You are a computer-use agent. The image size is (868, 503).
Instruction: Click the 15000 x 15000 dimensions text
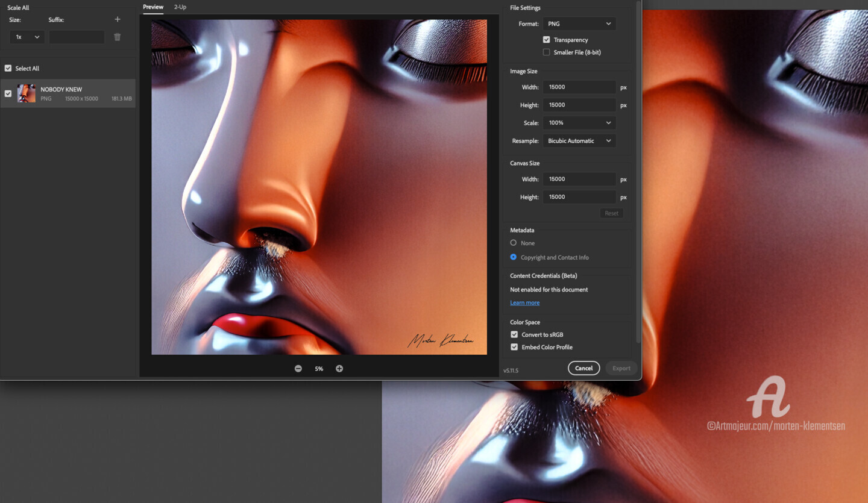81,99
